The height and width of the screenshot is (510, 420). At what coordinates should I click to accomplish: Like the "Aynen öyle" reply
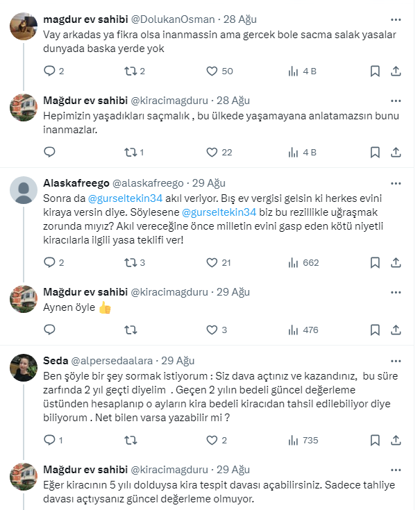click(x=212, y=330)
